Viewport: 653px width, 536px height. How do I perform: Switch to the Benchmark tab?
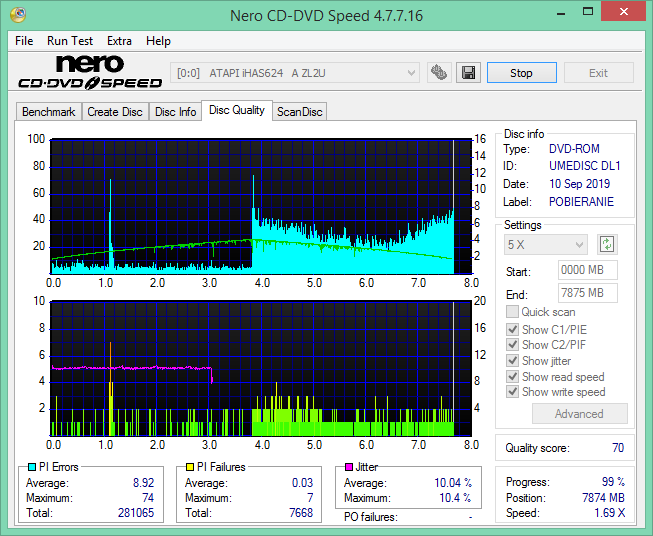click(49, 112)
